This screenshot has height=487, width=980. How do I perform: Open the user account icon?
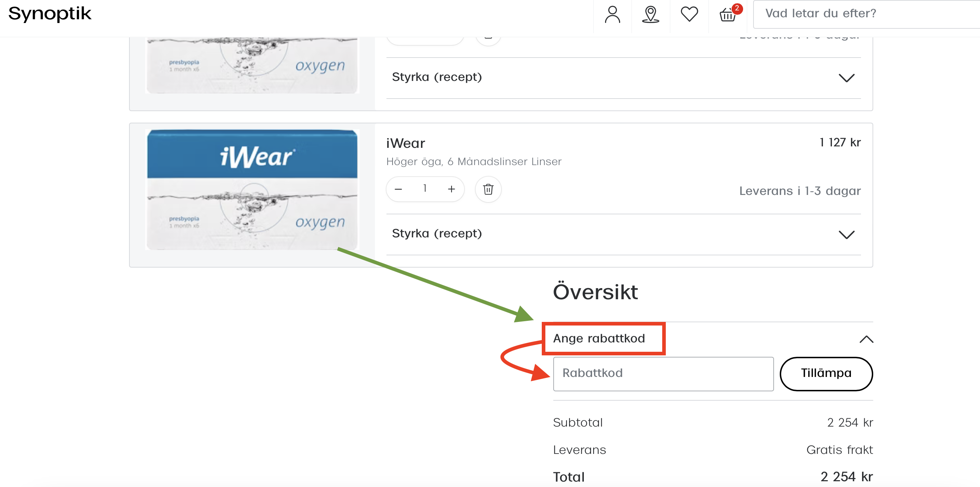pyautogui.click(x=612, y=14)
